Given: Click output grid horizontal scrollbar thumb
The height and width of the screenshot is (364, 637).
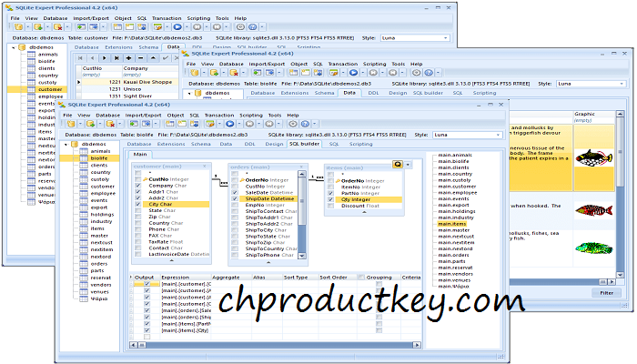Looking at the screenshot, I should pos(142,345).
